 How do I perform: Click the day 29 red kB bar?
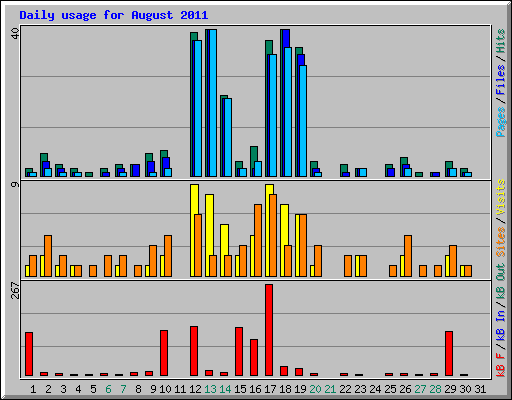click(x=449, y=353)
